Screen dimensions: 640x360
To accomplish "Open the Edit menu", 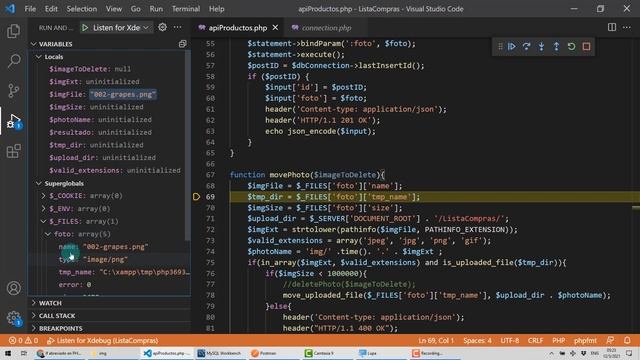I will [51, 9].
